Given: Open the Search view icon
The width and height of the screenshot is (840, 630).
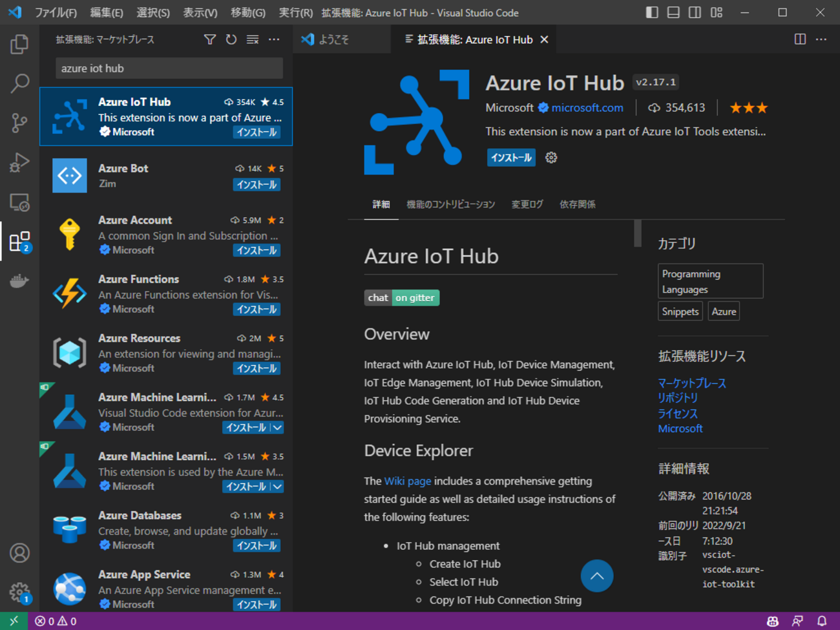Looking at the screenshot, I should click(x=19, y=83).
